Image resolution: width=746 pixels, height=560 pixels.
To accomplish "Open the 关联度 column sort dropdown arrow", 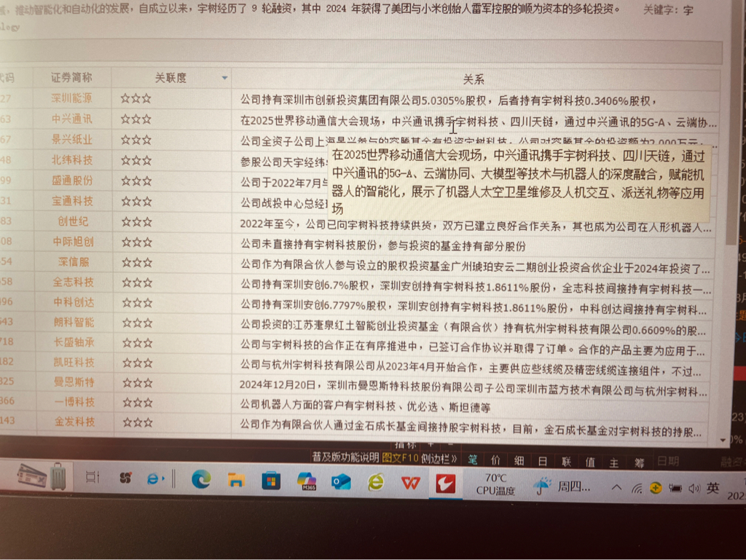I will (x=224, y=78).
